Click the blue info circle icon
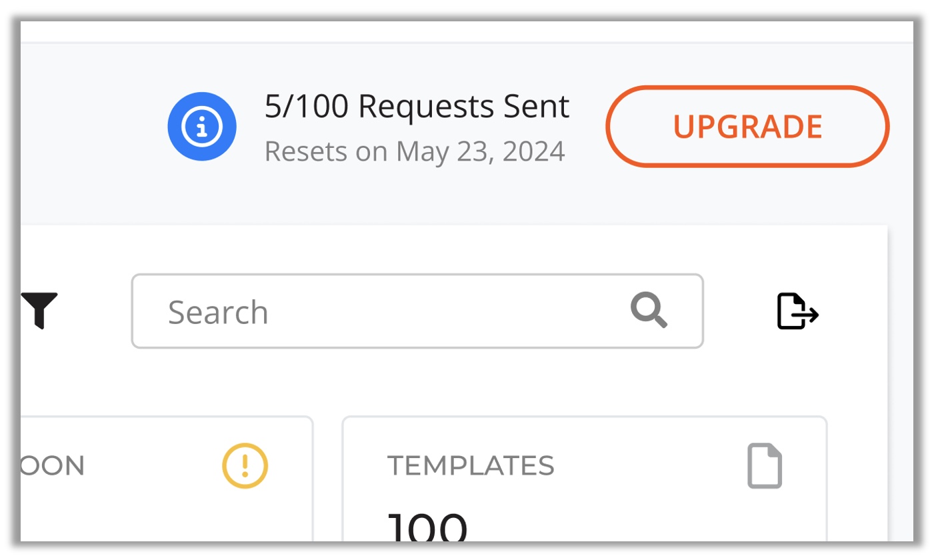This screenshot has width=932, height=560. coord(202,127)
